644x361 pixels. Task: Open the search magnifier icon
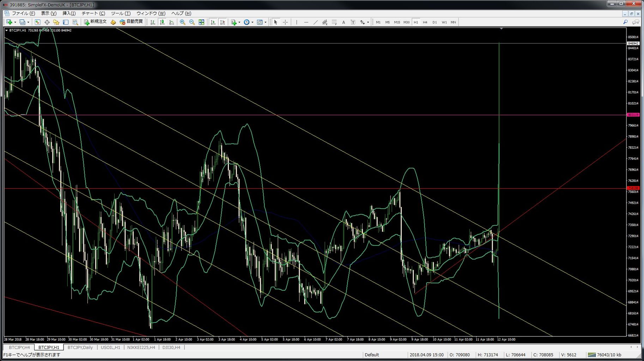(625, 22)
